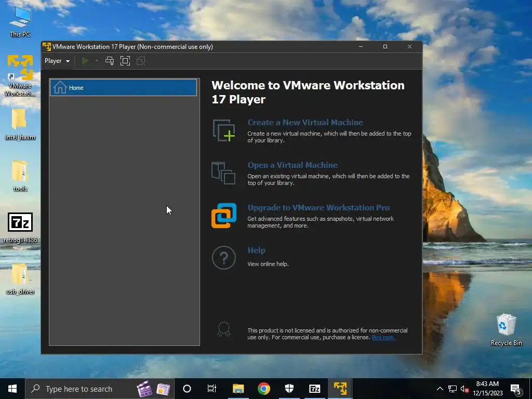Viewport: 532px width, 399px height.
Task: Click the Buy now link
Action: pyautogui.click(x=383, y=337)
